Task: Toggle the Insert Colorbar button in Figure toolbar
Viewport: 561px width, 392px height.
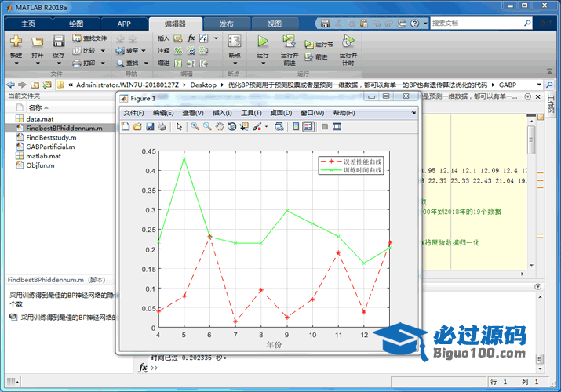Action: tap(294, 126)
